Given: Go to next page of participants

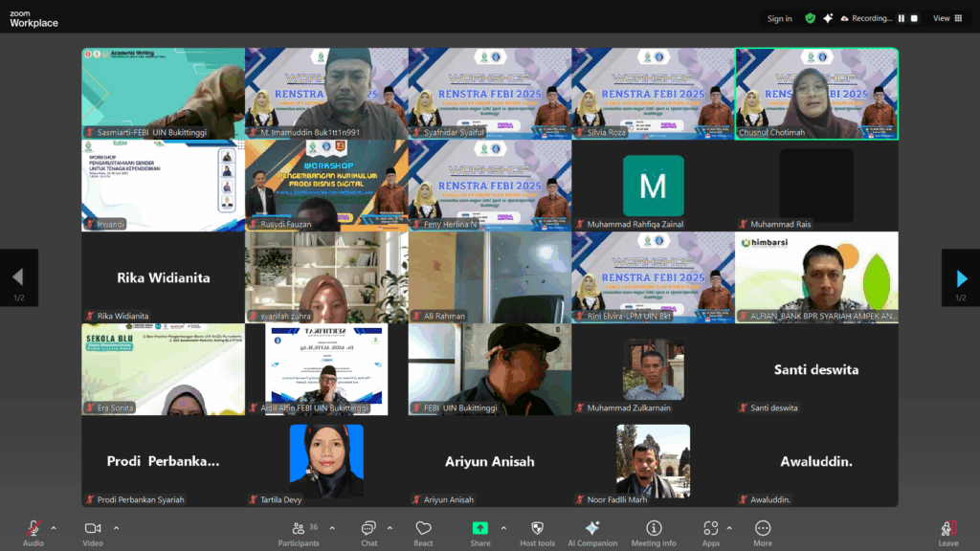Looking at the screenshot, I should pyautogui.click(x=961, y=278).
